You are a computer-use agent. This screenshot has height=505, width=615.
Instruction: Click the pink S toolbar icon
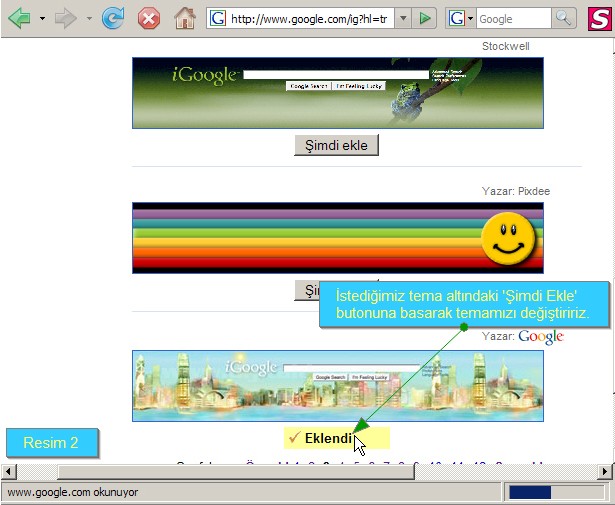(x=599, y=19)
